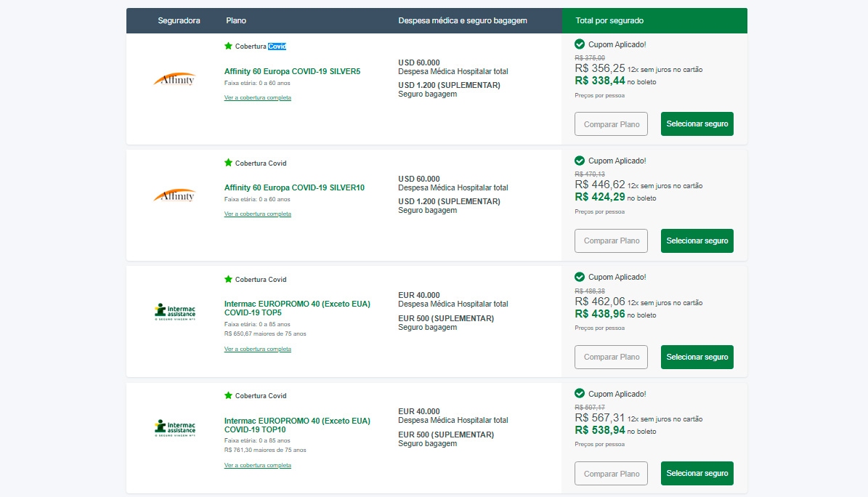Screen dimensions: 868x497
Task: Click the R$ 538,94 boleto price
Action: pos(599,430)
